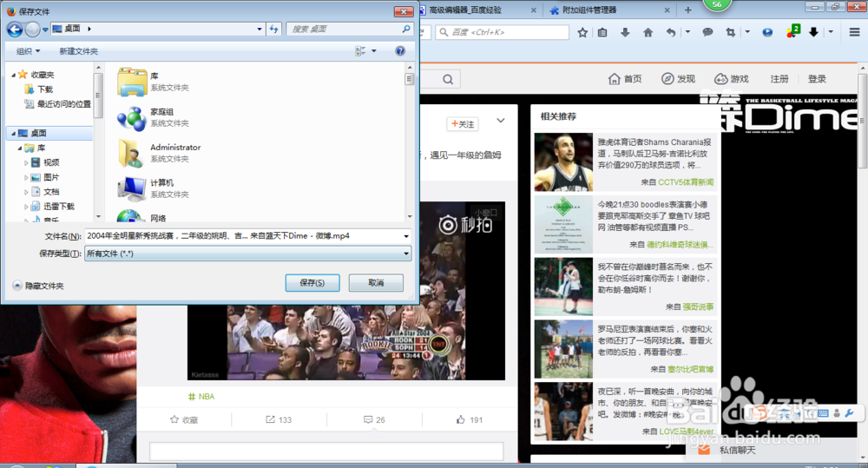Click the Weibo comment input box

(326, 451)
